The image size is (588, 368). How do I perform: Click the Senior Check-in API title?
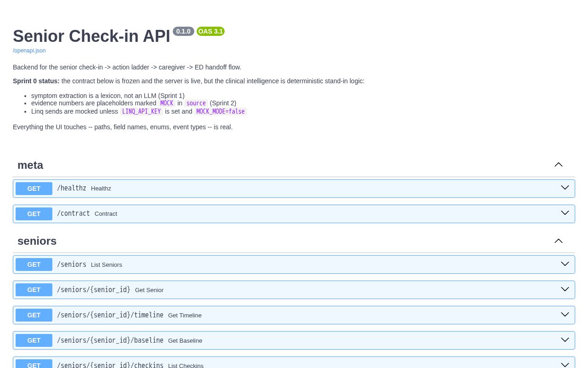pos(91,36)
